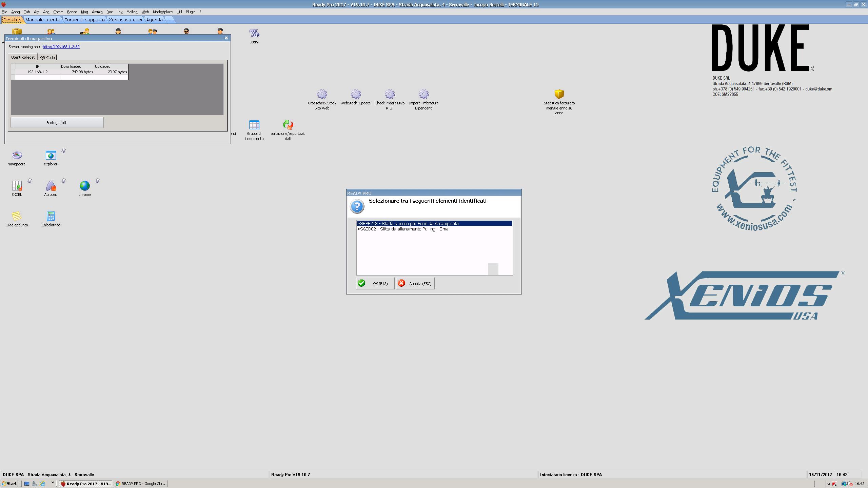Image resolution: width=868 pixels, height=488 pixels.
Task: Close the Terminali di magazzino window
Action: coord(226,38)
